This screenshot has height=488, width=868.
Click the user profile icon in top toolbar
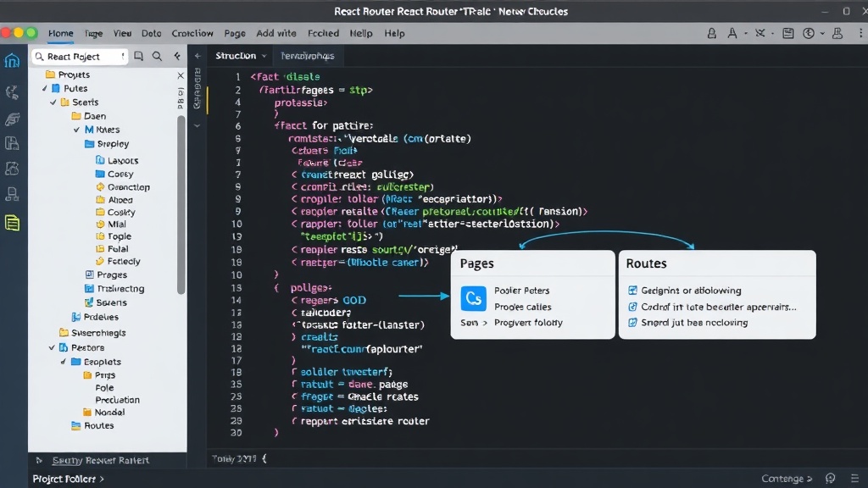coord(837,33)
